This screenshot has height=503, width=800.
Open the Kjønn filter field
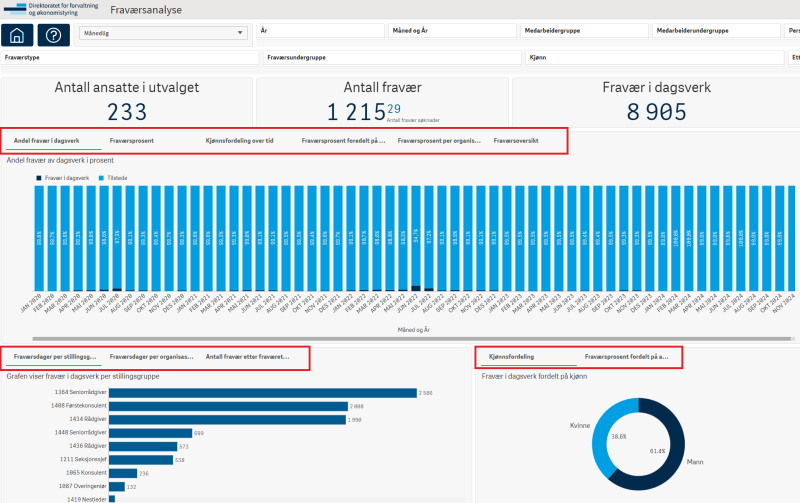point(655,58)
